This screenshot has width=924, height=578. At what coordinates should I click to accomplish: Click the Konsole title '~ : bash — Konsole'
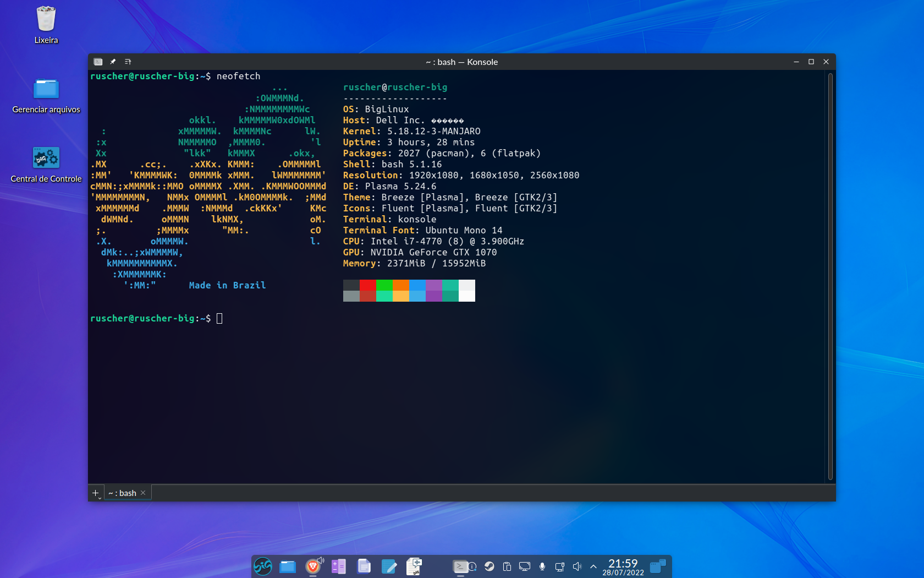pyautogui.click(x=462, y=62)
